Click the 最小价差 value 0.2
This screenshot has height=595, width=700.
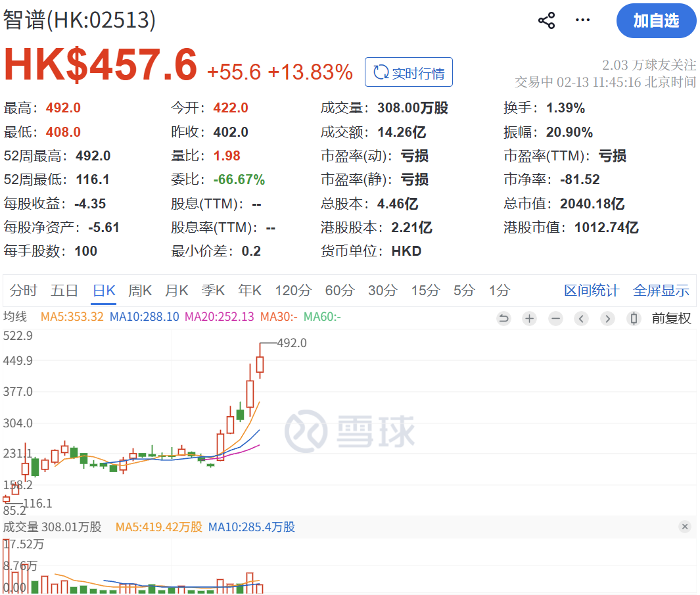251,251
